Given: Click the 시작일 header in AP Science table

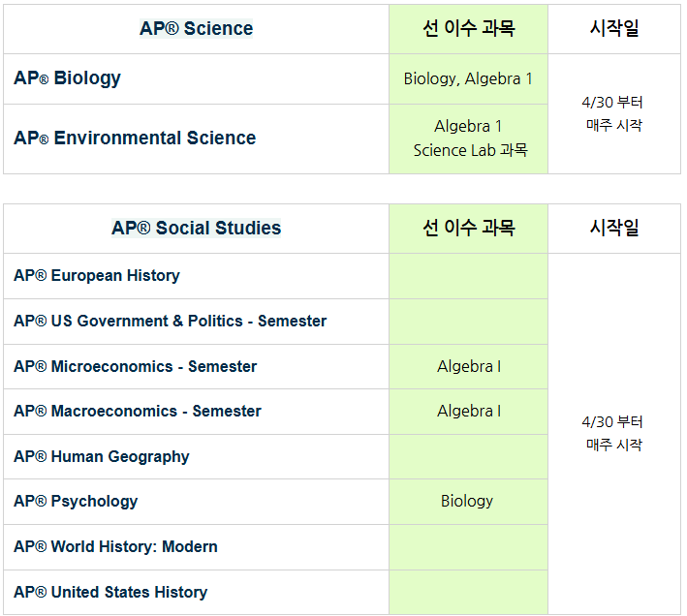Looking at the screenshot, I should point(614,29).
